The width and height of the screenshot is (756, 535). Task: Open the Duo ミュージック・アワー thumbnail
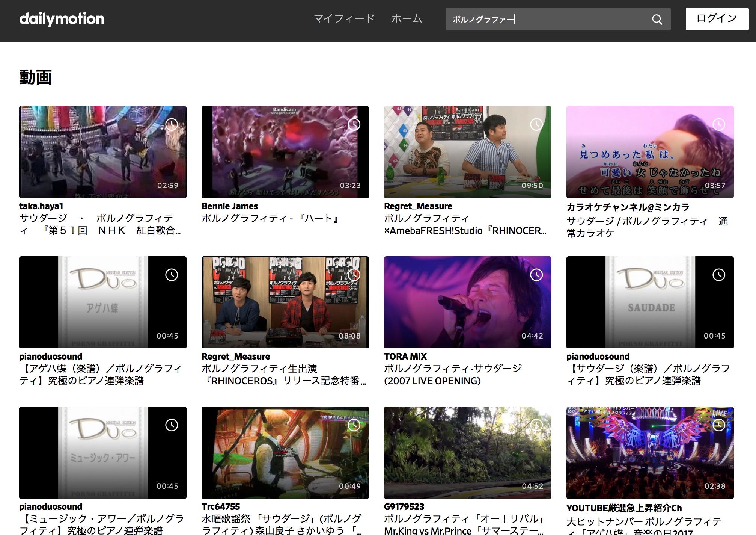click(x=103, y=452)
